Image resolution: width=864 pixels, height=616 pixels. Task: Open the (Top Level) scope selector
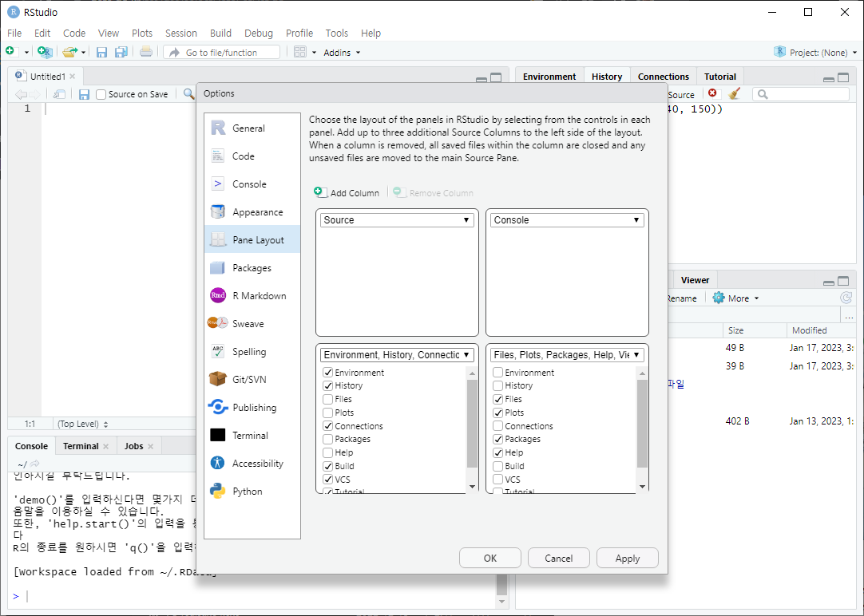tap(83, 424)
